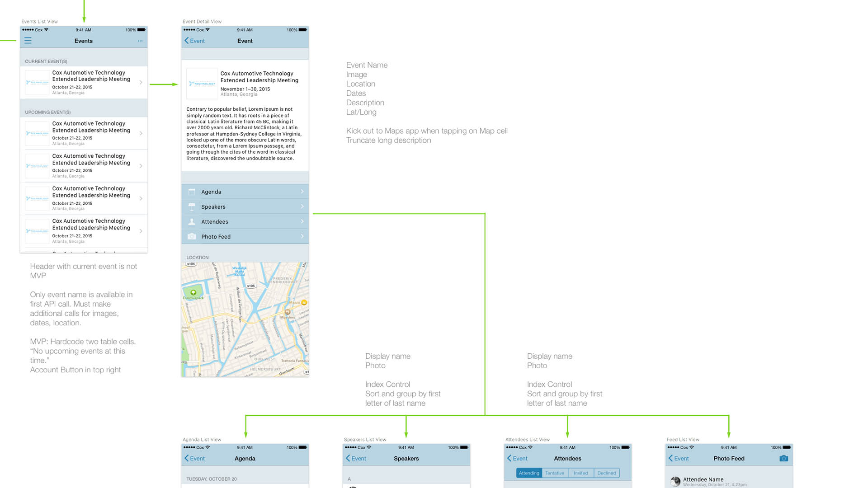The image size is (868, 488).
Task: Expand the Agenda row chevron
Action: pos(302,192)
